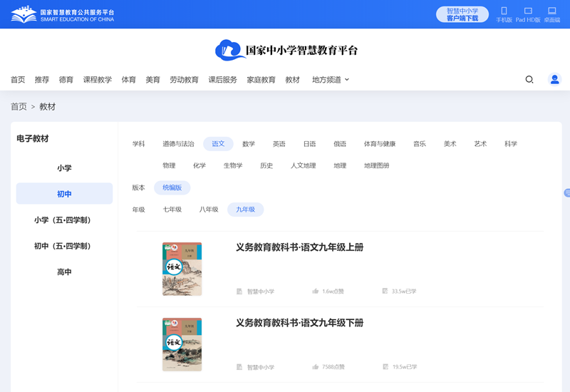Open the 语文九年级上册 textbook cover thumbnail
570x392 pixels.
[x=182, y=269]
